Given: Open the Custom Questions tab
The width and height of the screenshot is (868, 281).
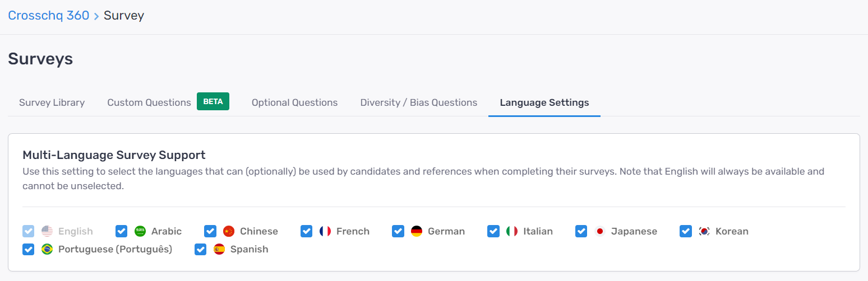Looking at the screenshot, I should [149, 102].
